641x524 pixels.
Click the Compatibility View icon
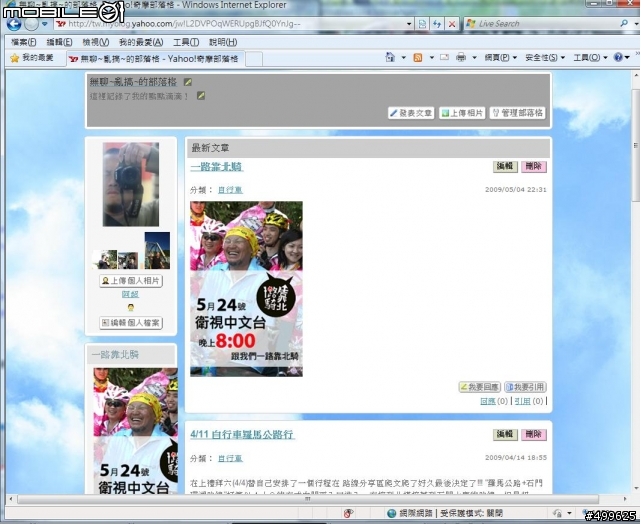pos(422,24)
